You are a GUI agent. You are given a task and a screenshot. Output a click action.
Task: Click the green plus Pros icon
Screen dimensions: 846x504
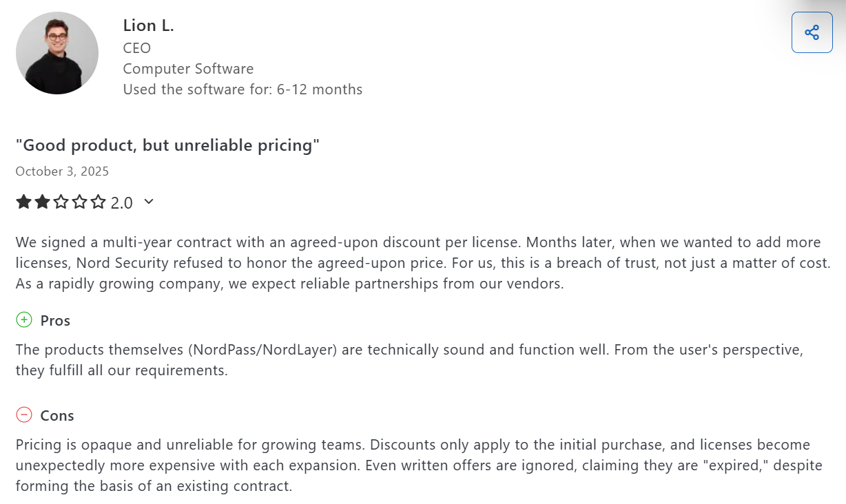click(24, 320)
